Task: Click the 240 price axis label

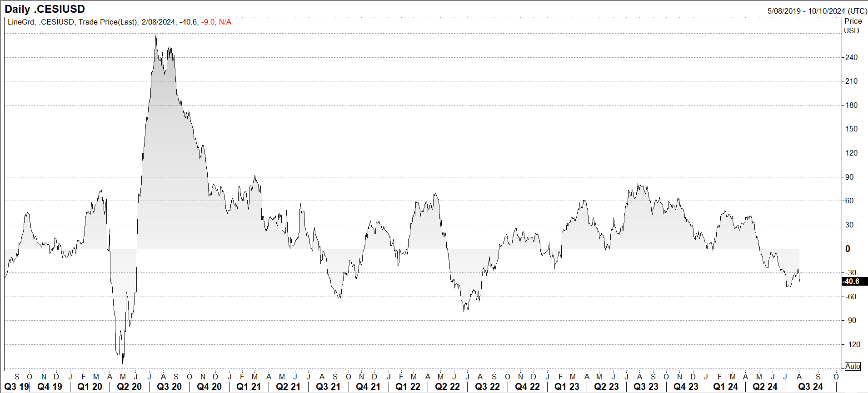Action: tap(851, 57)
